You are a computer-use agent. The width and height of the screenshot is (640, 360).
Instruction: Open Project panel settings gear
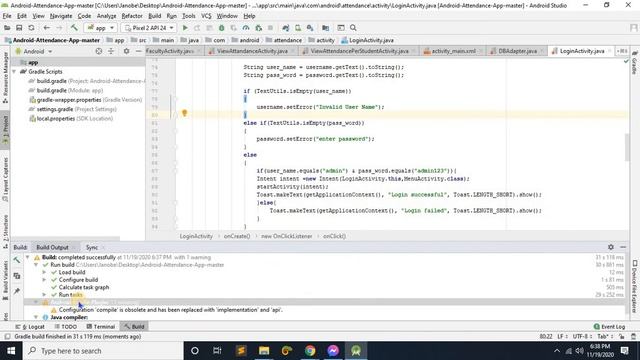[127, 51]
